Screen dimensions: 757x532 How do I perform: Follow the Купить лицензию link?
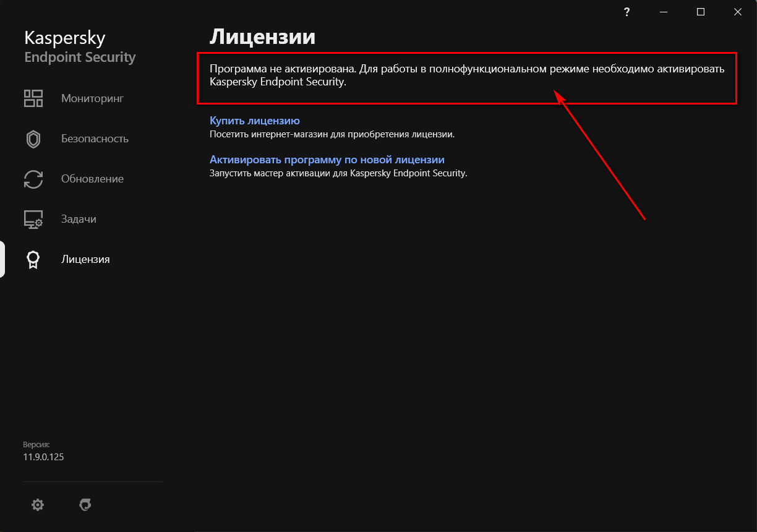[255, 121]
